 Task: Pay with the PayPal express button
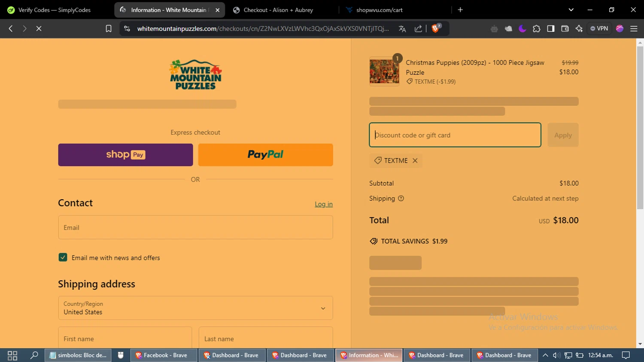point(265,155)
